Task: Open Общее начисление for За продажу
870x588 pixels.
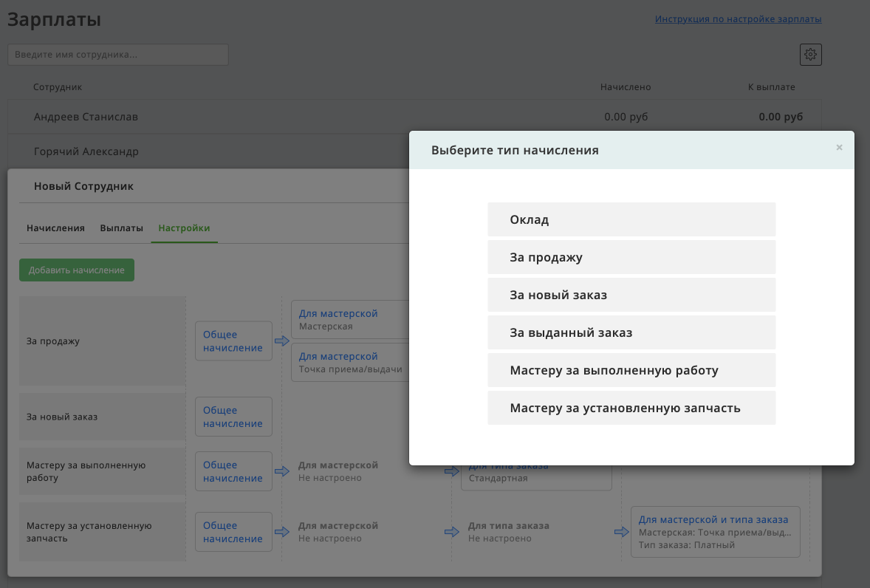Action: (233, 341)
